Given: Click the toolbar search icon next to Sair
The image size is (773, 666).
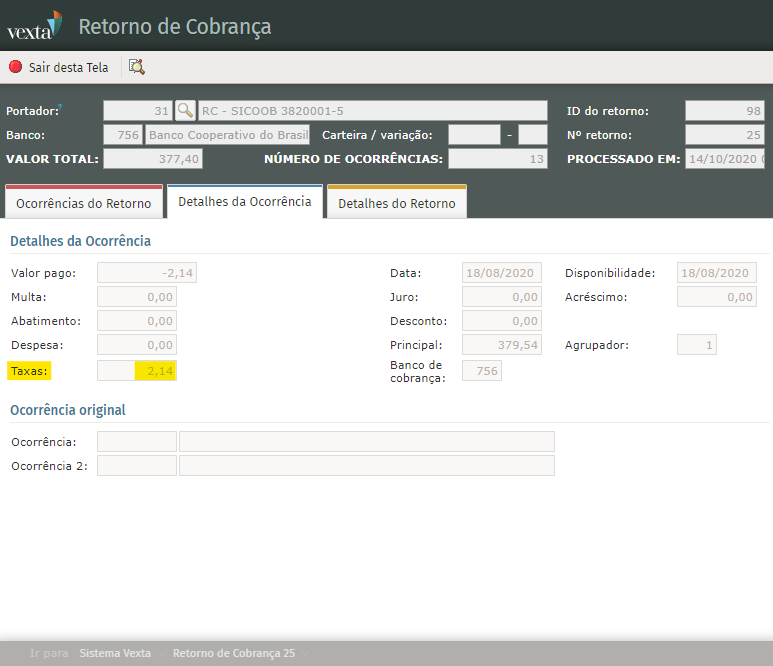Looking at the screenshot, I should (x=137, y=67).
